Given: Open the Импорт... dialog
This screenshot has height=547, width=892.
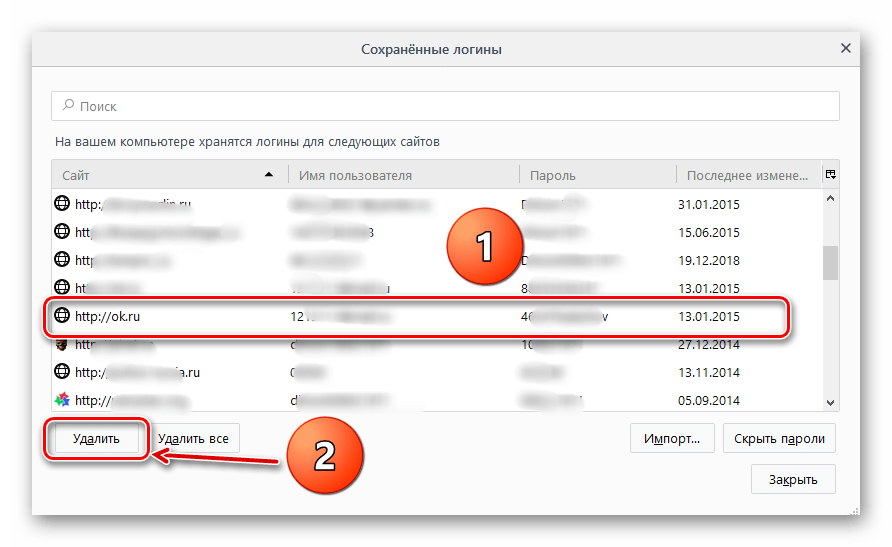Looking at the screenshot, I should tap(671, 438).
